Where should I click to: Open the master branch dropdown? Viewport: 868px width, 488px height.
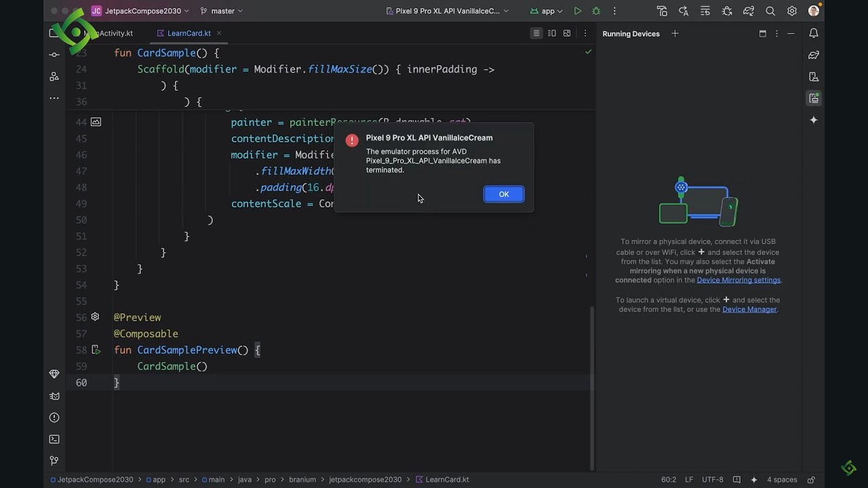pos(222,11)
